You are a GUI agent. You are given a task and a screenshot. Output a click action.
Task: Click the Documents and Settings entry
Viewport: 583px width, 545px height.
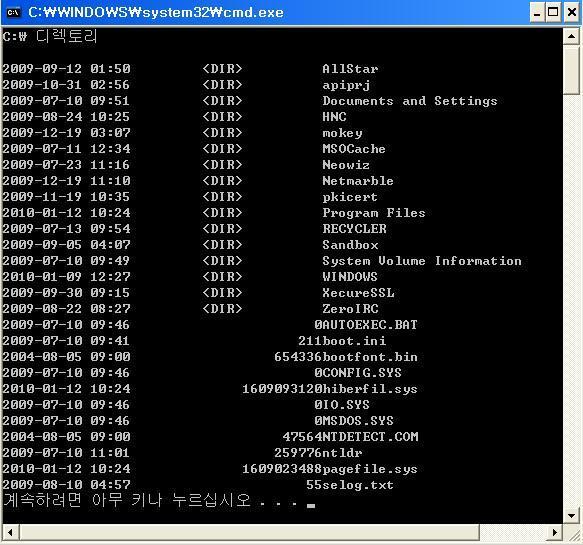click(x=410, y=101)
